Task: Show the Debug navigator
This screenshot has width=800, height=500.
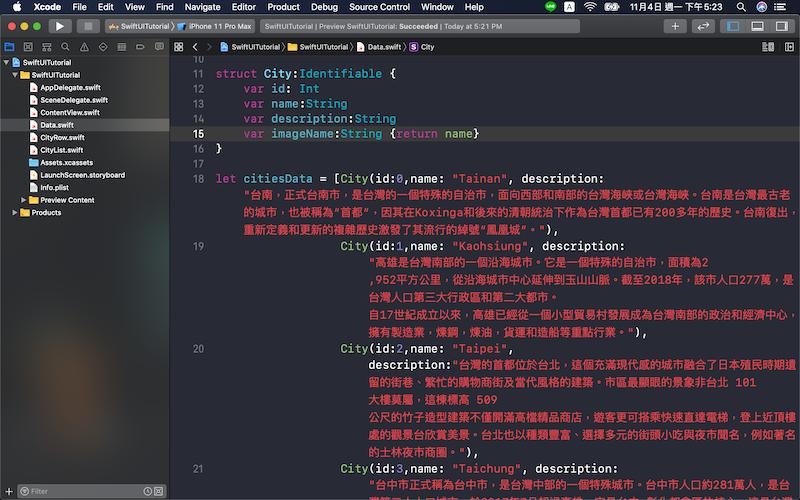Action: pos(121,47)
